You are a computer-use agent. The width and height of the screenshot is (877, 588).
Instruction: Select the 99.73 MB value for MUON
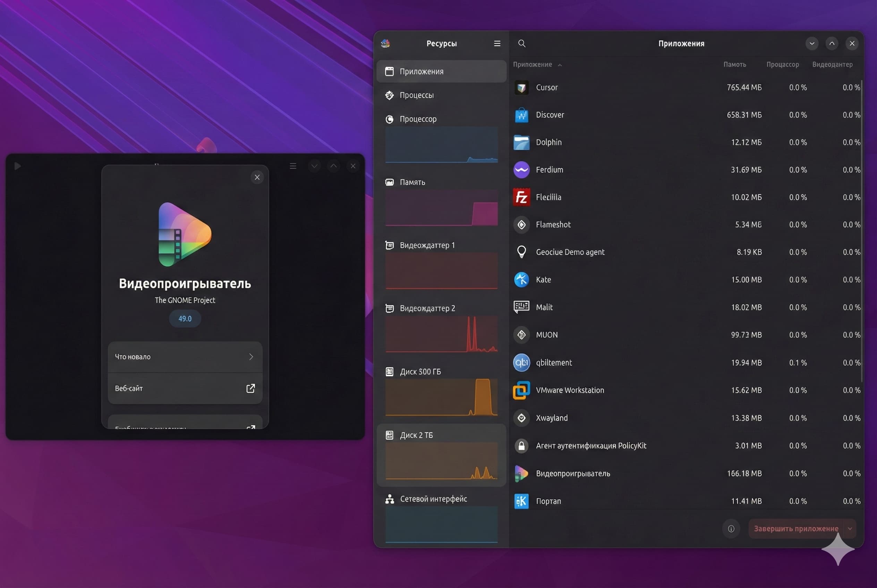click(746, 335)
